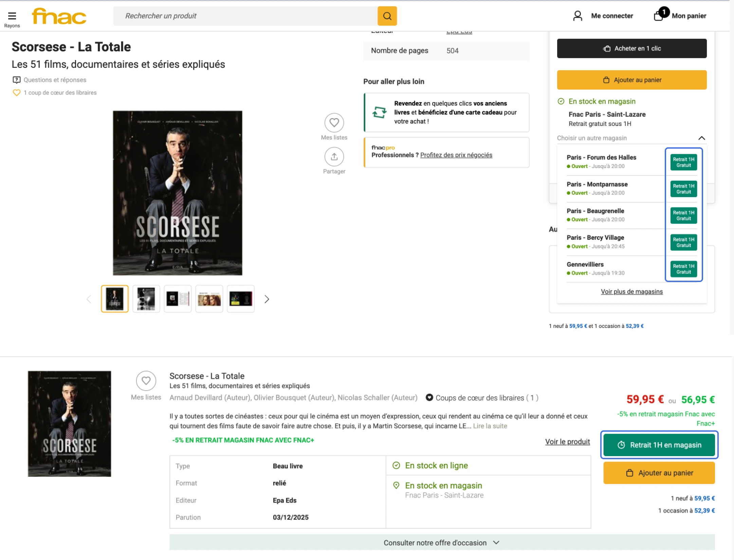This screenshot has height=560, width=734.
Task: Click the Questions et réponses icon
Action: tap(16, 79)
